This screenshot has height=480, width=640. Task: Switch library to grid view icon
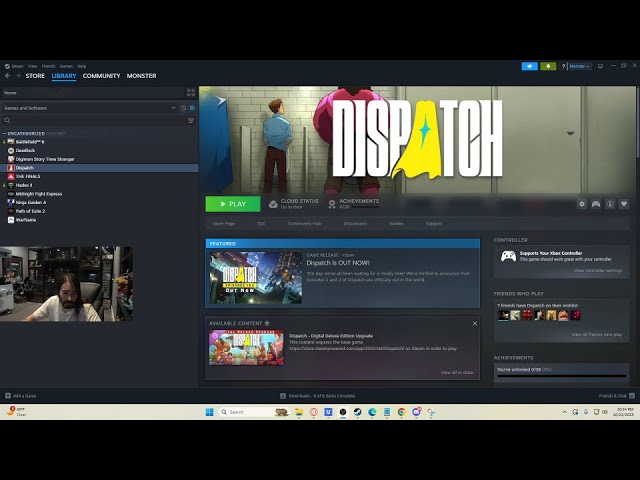tap(191, 92)
